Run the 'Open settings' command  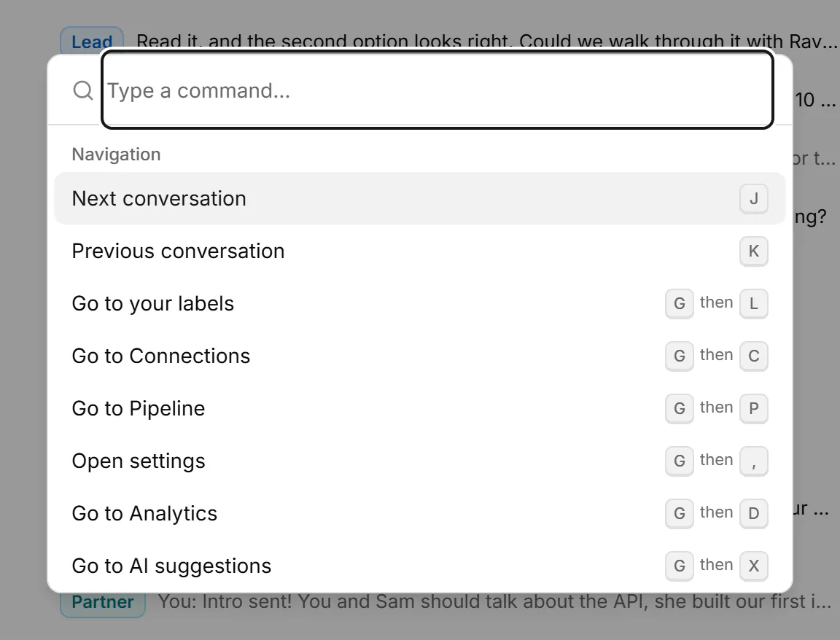pyautogui.click(x=420, y=461)
